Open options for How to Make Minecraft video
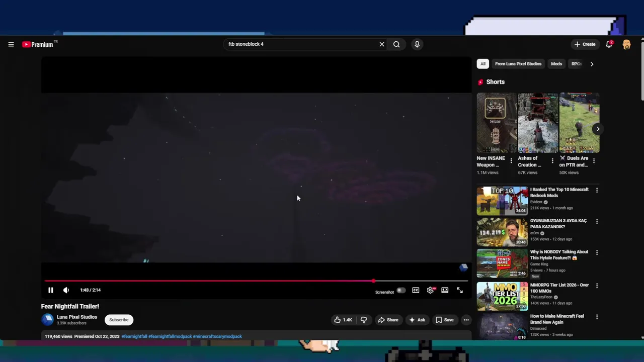644x362 pixels. pos(597,317)
